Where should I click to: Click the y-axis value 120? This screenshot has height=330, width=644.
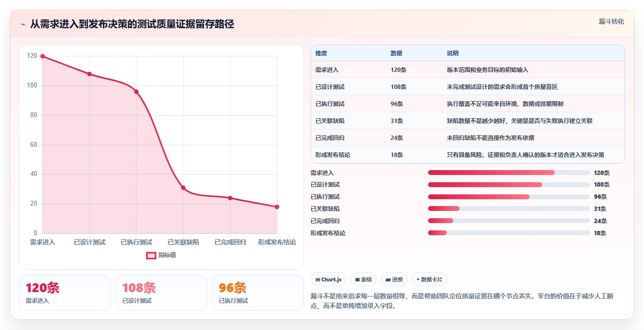tap(32, 56)
